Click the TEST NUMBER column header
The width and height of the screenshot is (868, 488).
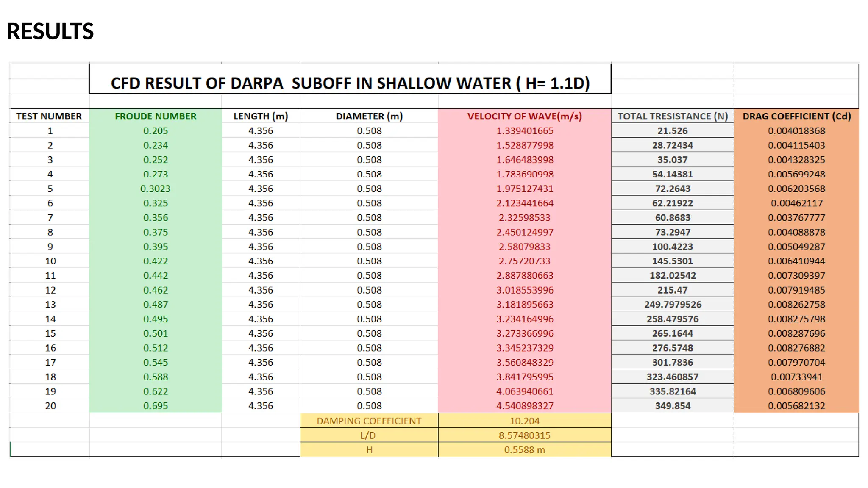(x=49, y=116)
